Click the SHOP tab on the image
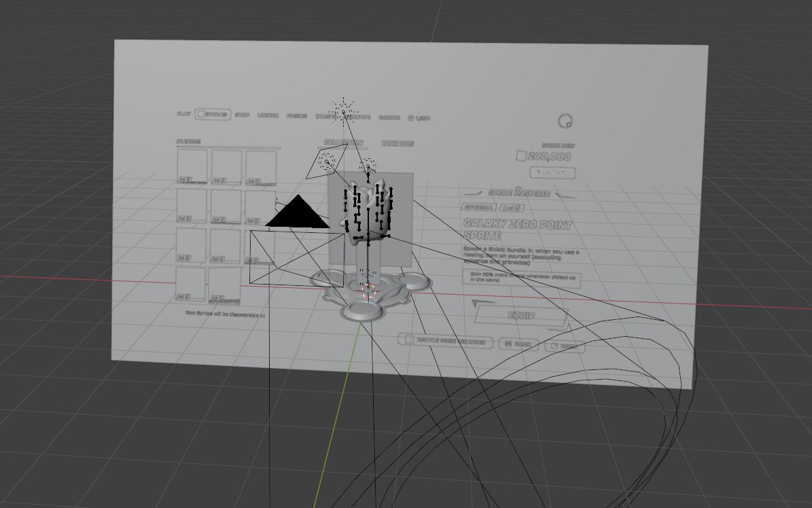812x508 pixels. [242, 115]
